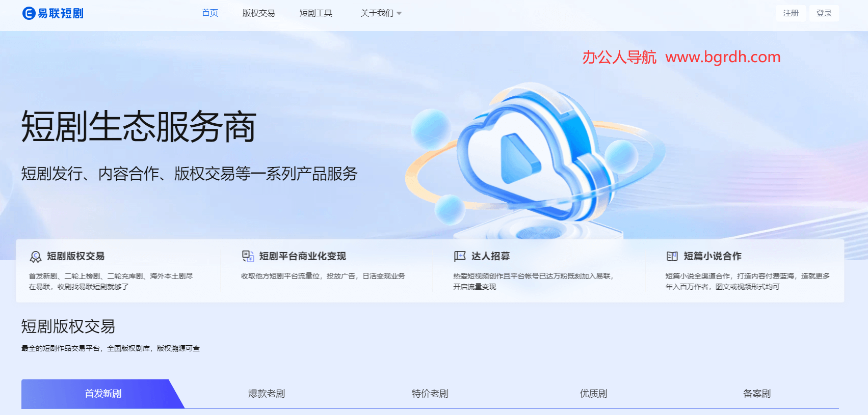Click the 短剧平台商业化变现 card title
Viewport: 868px width, 415px height.
pyautogui.click(x=302, y=256)
